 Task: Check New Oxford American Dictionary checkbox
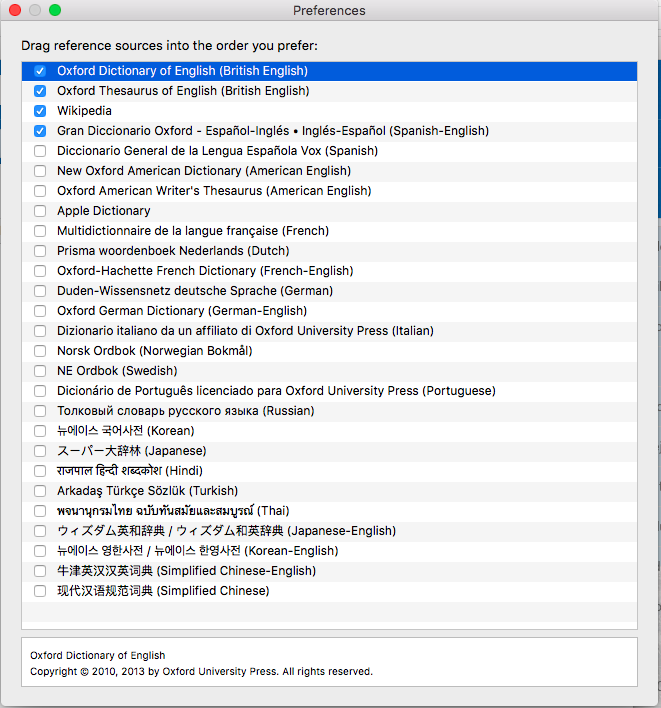(40, 171)
